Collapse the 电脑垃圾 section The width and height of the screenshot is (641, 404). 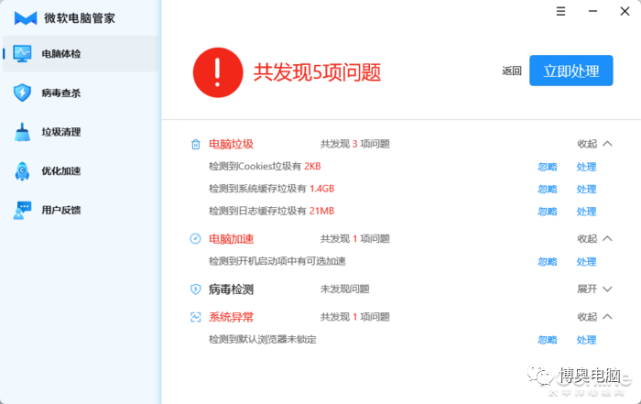click(594, 144)
